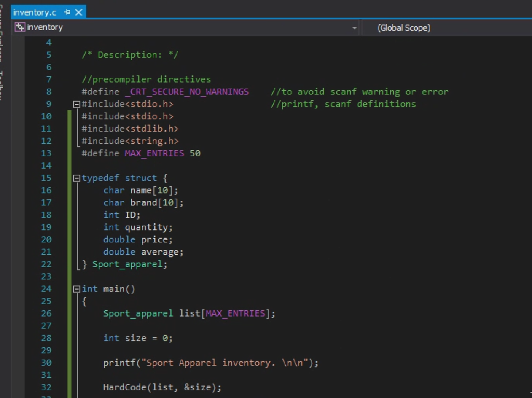532x398 pixels.
Task: Collapse the include region at line 9
Action: (76, 104)
